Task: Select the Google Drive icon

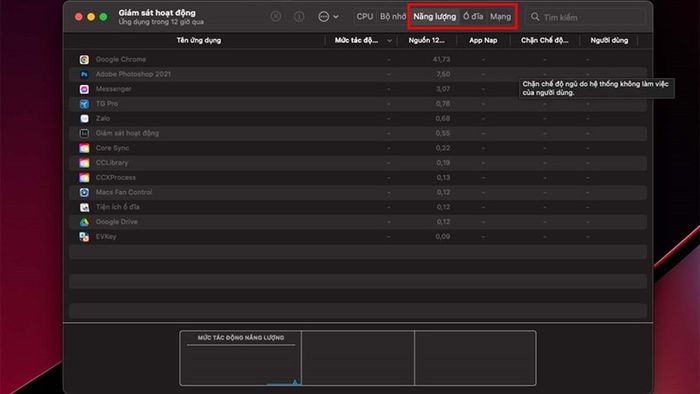Action: (84, 222)
